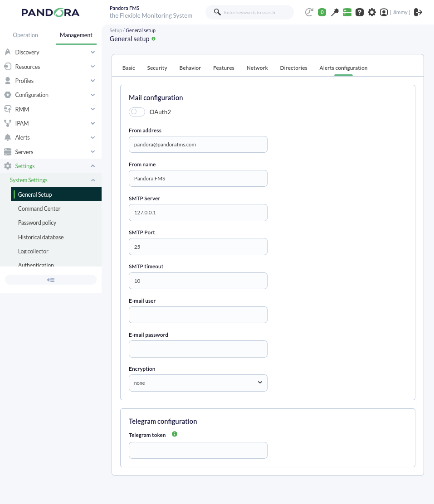434x504 pixels.
Task: Open the help question mark icon
Action: point(359,12)
